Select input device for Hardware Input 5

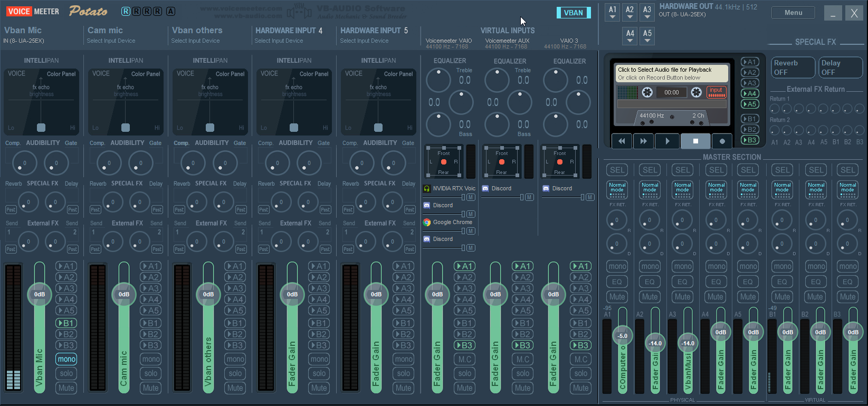click(364, 41)
